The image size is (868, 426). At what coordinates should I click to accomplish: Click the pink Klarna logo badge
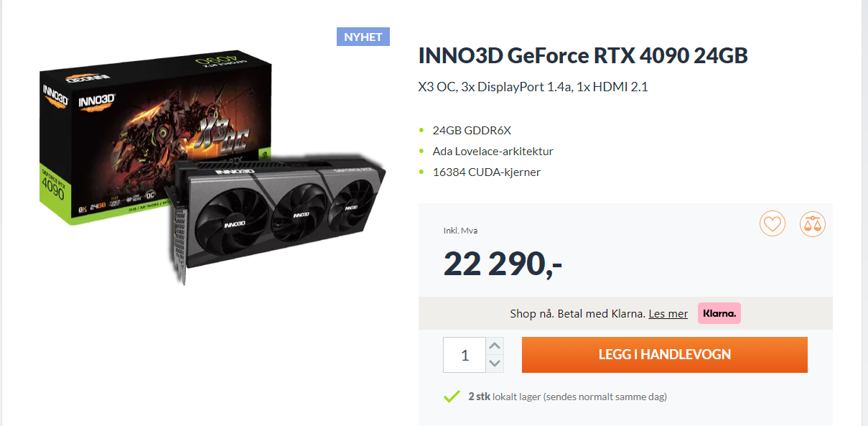point(719,313)
